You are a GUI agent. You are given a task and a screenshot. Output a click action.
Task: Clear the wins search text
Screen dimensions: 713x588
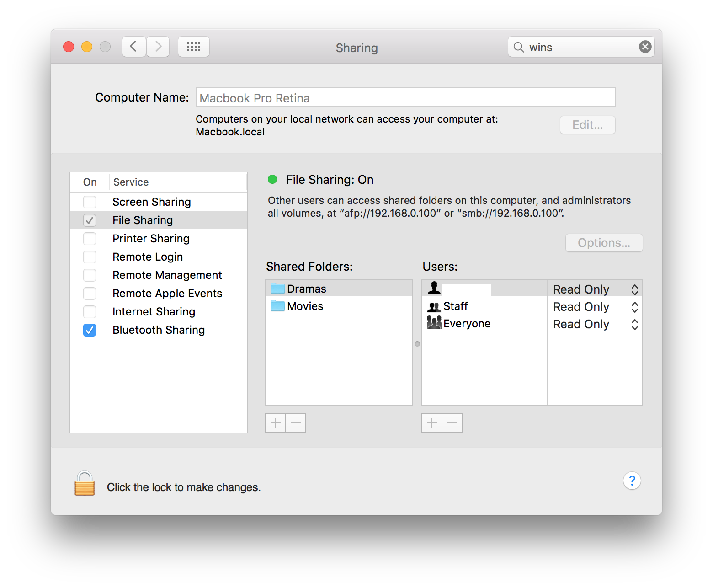click(645, 47)
